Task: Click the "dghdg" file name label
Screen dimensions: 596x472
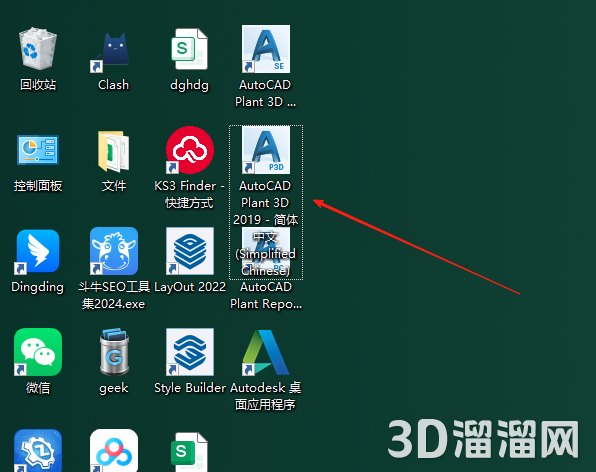Action: (x=189, y=85)
